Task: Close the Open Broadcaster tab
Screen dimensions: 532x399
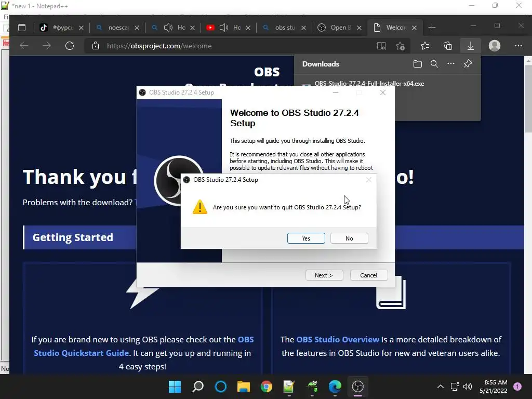Action: tap(360, 28)
